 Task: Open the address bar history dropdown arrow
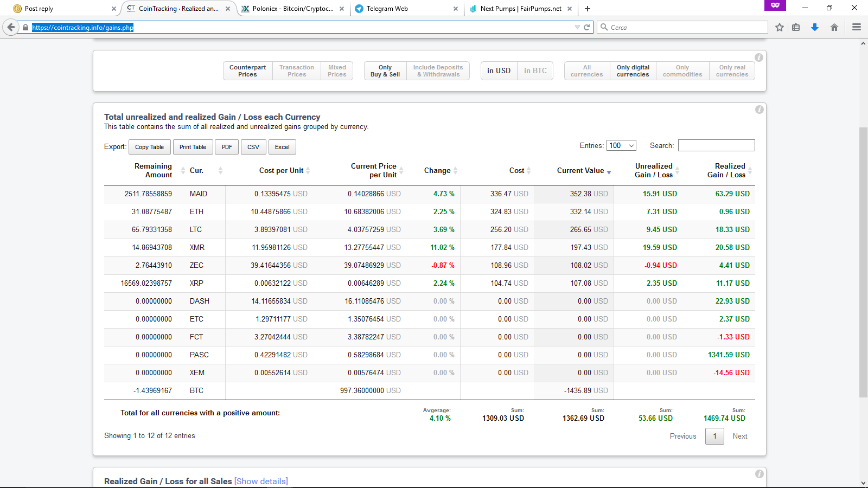tap(577, 27)
